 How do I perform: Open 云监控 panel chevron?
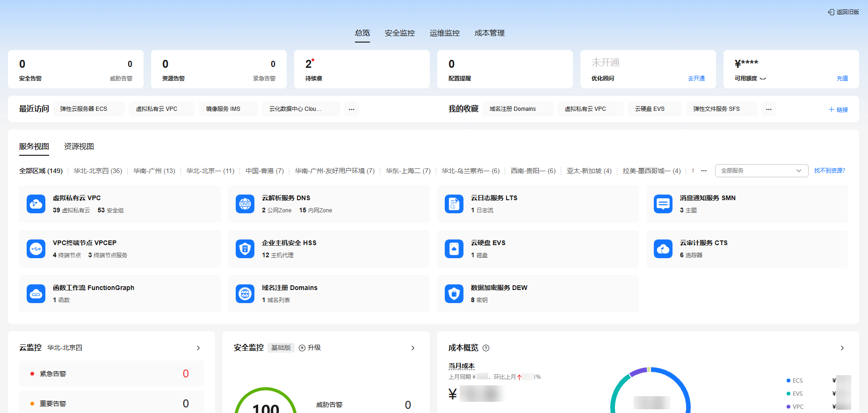pyautogui.click(x=198, y=348)
